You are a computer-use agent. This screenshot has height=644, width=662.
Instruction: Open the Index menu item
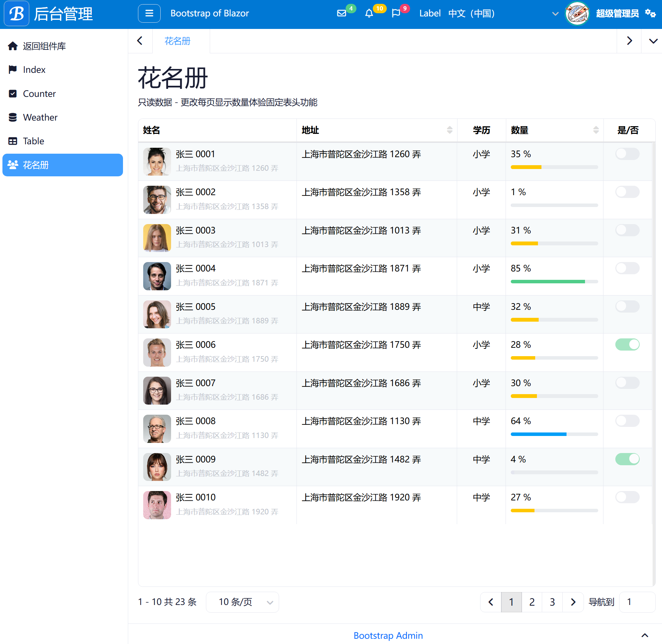[63, 70]
